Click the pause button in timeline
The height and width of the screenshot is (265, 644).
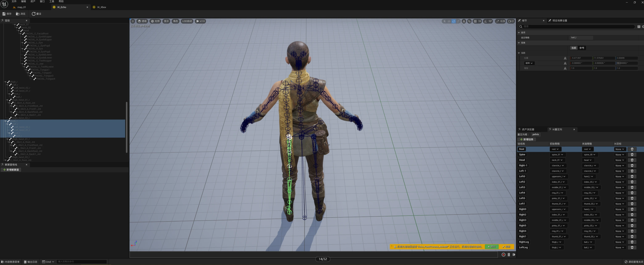coord(508,254)
